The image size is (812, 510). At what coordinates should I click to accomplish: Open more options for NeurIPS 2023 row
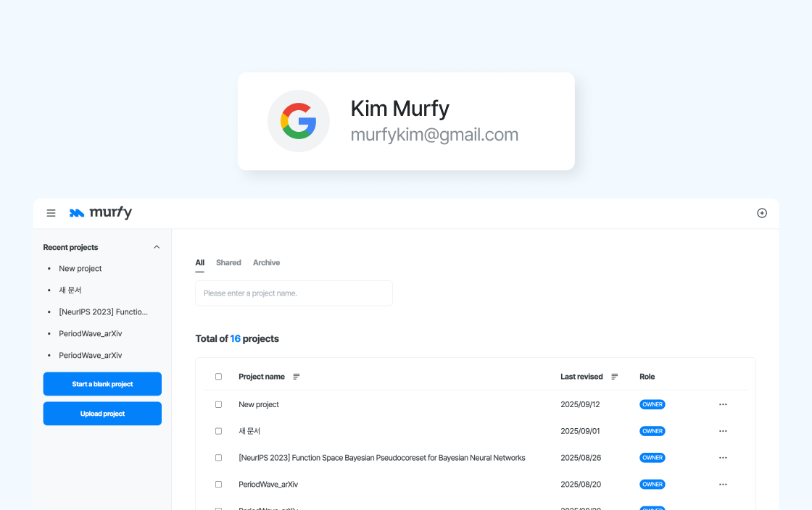coord(723,458)
